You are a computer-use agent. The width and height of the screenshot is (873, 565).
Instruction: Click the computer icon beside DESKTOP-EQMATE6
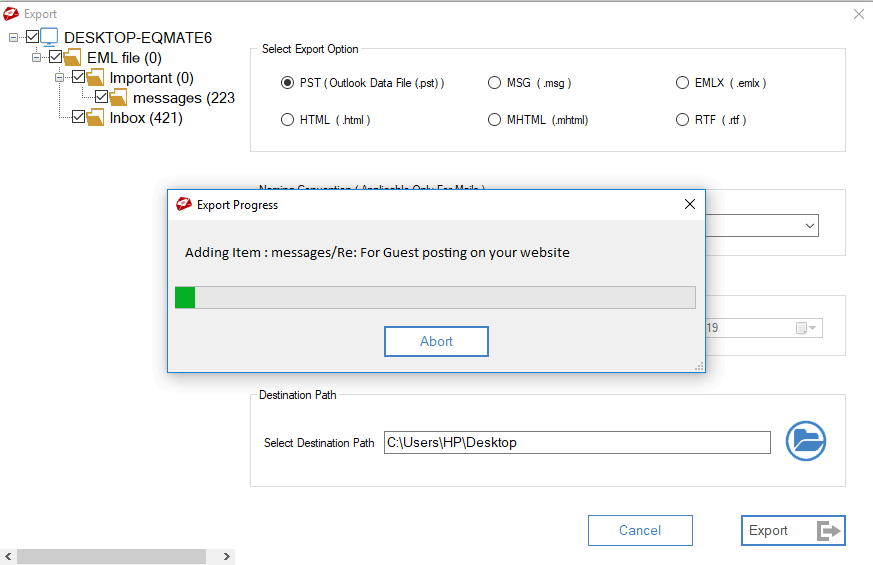point(49,38)
